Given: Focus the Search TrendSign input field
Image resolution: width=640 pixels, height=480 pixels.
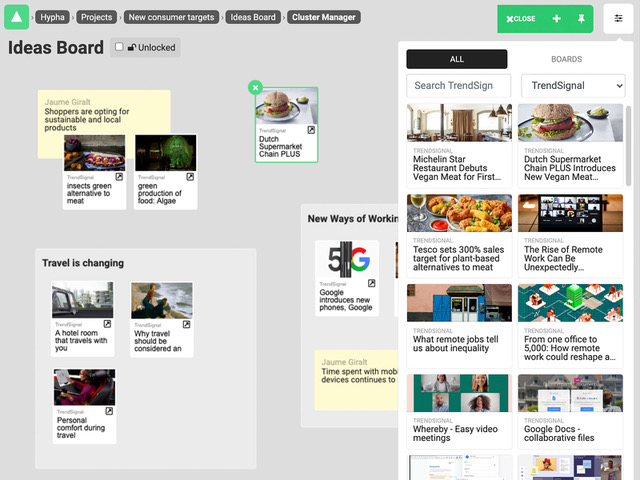Looking at the screenshot, I should click(x=459, y=86).
